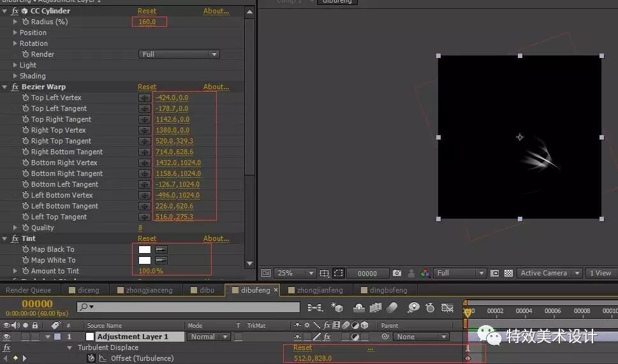
Task: Expand CC Cylinder Shading group
Action: (15, 76)
